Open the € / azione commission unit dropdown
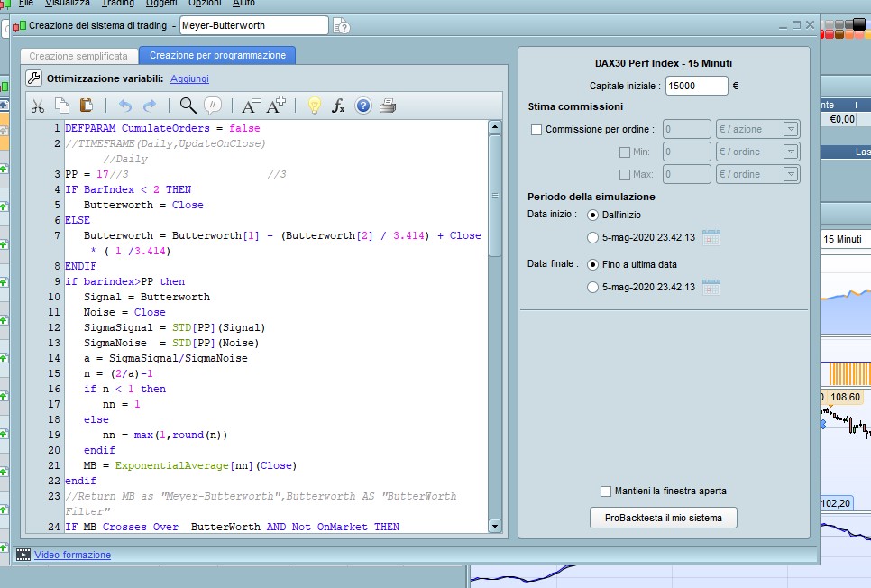 [791, 130]
